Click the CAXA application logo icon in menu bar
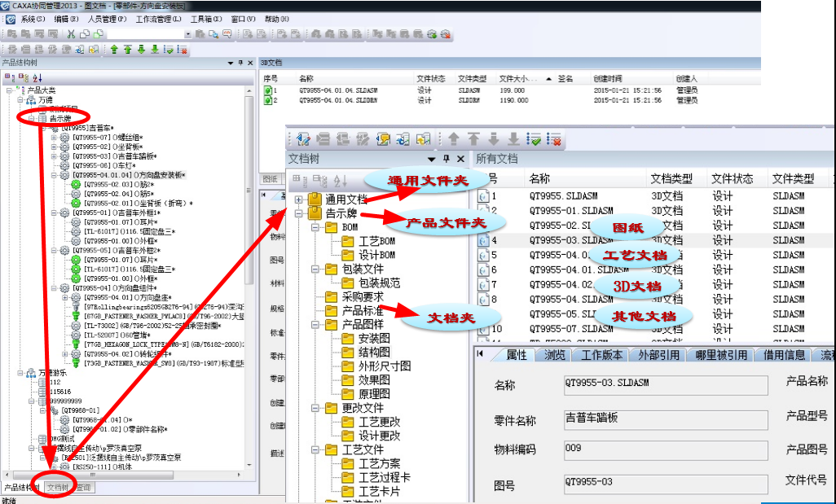Viewport: 836px width, 504px height. tap(10, 20)
